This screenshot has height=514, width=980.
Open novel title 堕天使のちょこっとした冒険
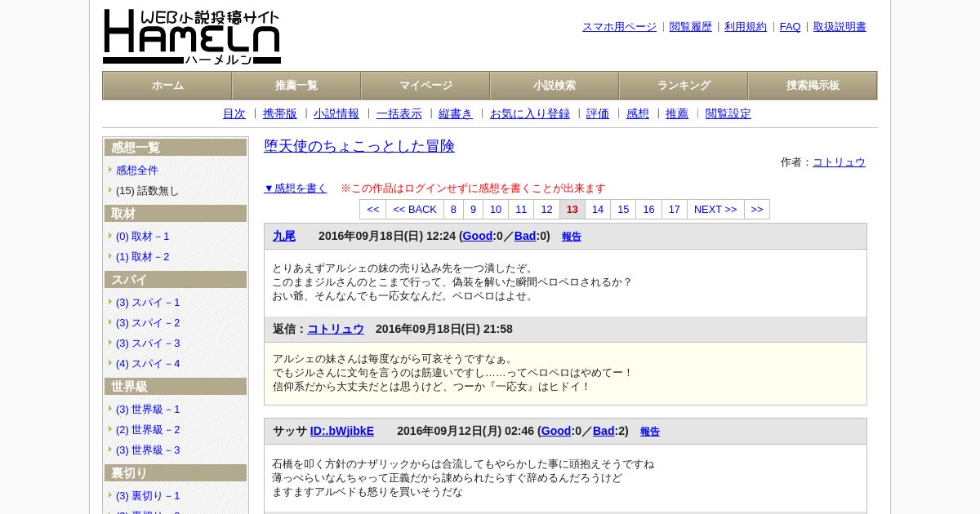pyautogui.click(x=359, y=146)
